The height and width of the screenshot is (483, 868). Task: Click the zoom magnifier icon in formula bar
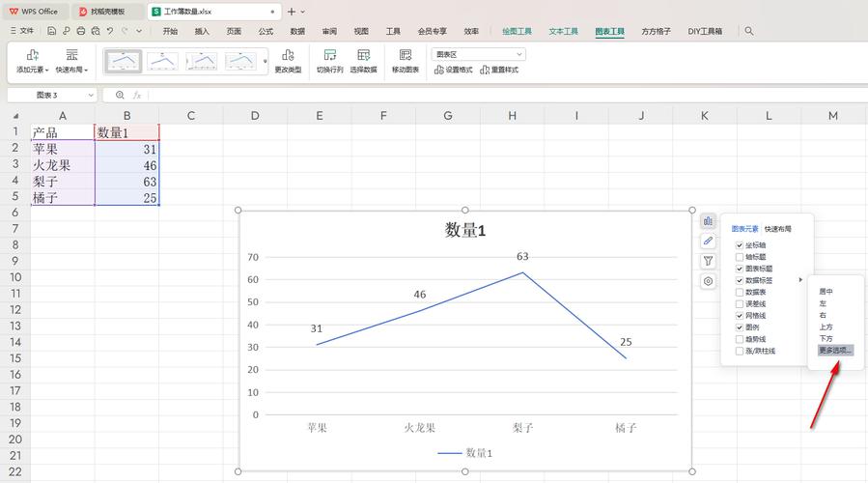pos(120,96)
